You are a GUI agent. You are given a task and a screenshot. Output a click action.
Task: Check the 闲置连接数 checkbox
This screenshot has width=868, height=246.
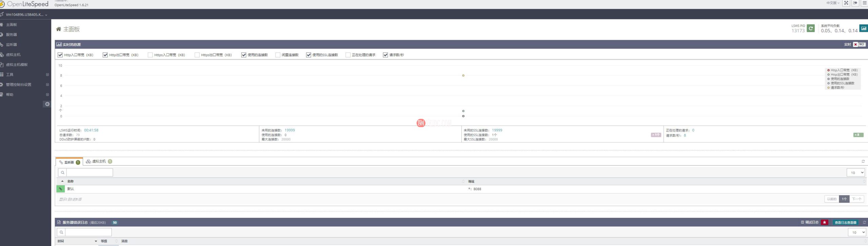pos(278,55)
